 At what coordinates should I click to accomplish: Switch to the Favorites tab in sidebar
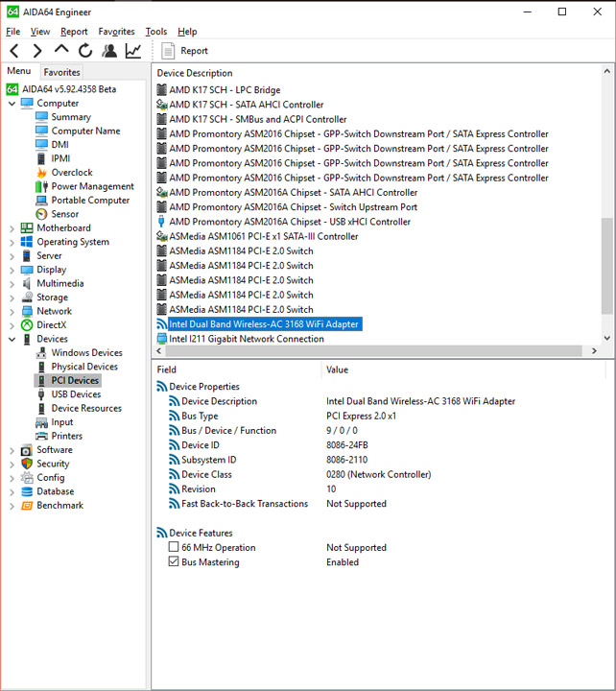tap(61, 72)
